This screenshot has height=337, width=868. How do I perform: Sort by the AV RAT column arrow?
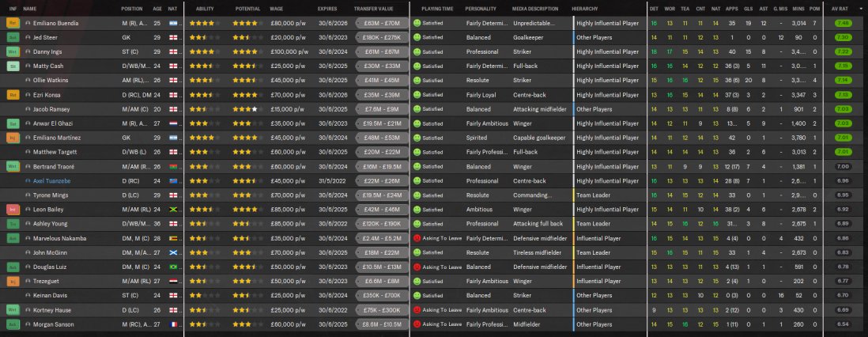[x=861, y=9]
